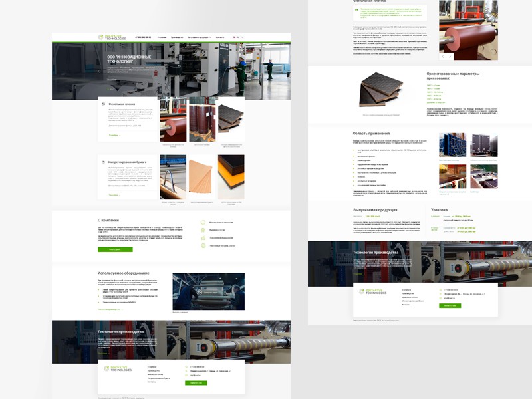The image size is (532, 399).
Task: Click Ориентировочные параметры прессования heading
Action: [453, 76]
